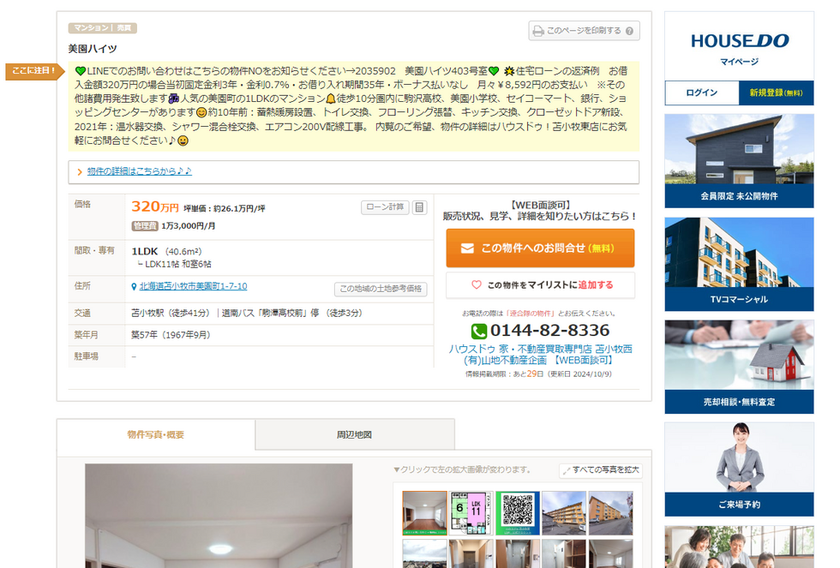Select the QR code thumbnail

518,513
